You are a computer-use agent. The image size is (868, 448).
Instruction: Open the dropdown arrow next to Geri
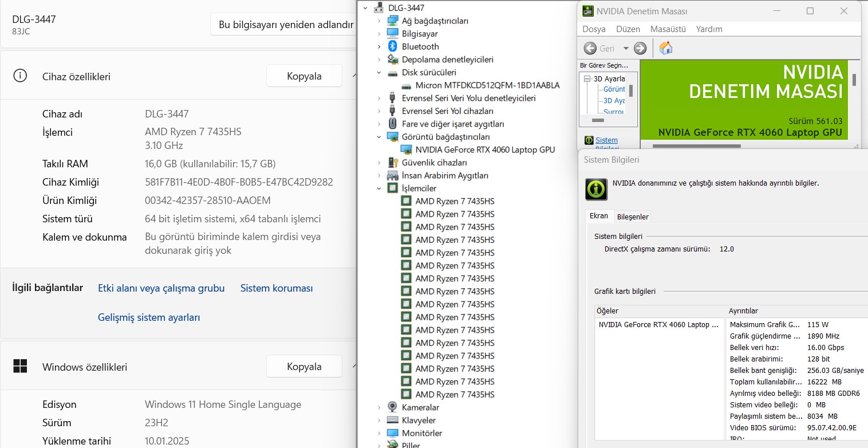click(625, 49)
